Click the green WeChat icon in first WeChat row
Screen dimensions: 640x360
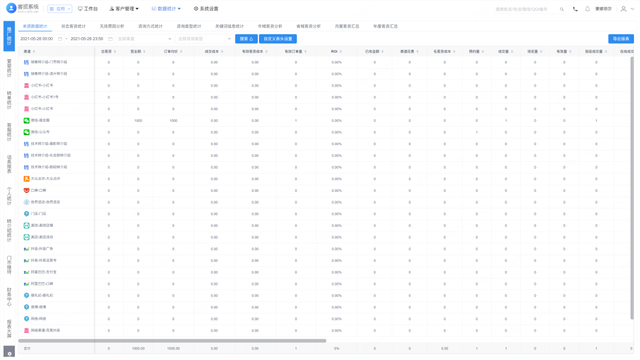pos(27,120)
